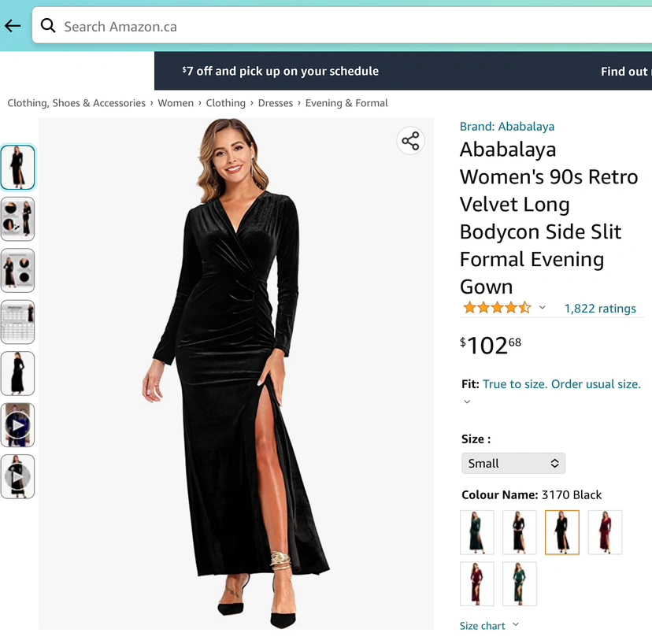Visit the Brand: Ababalaya store link
Viewport: 652px width, 644px height.
507,126
